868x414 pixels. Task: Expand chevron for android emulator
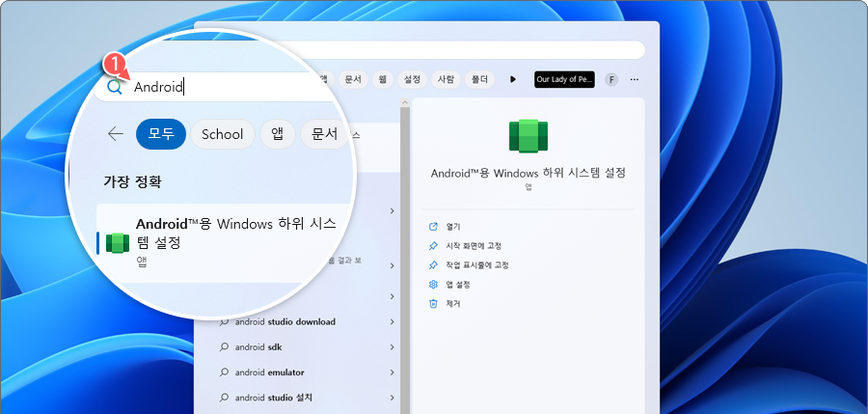pos(392,373)
